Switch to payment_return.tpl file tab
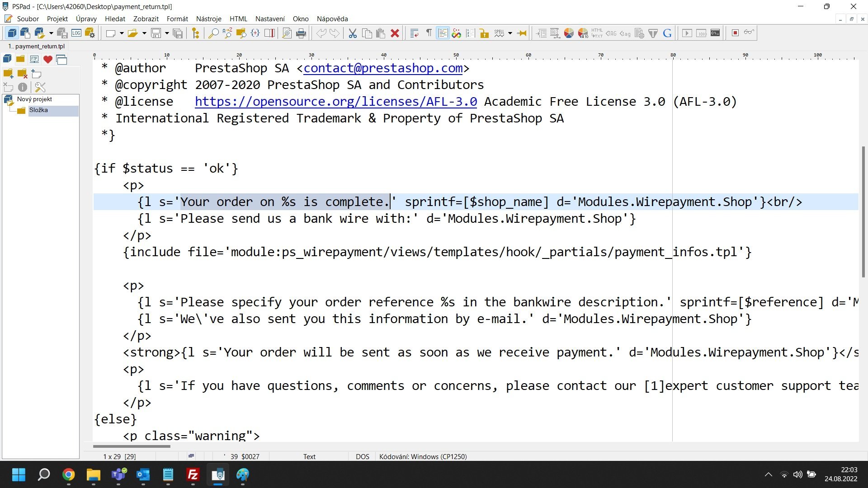The width and height of the screenshot is (868, 488). coord(37,46)
